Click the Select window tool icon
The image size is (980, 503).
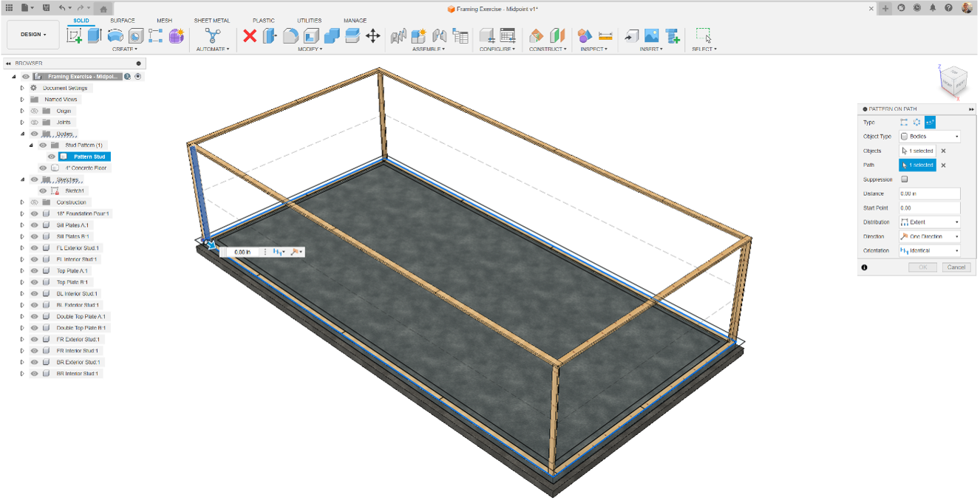(704, 35)
